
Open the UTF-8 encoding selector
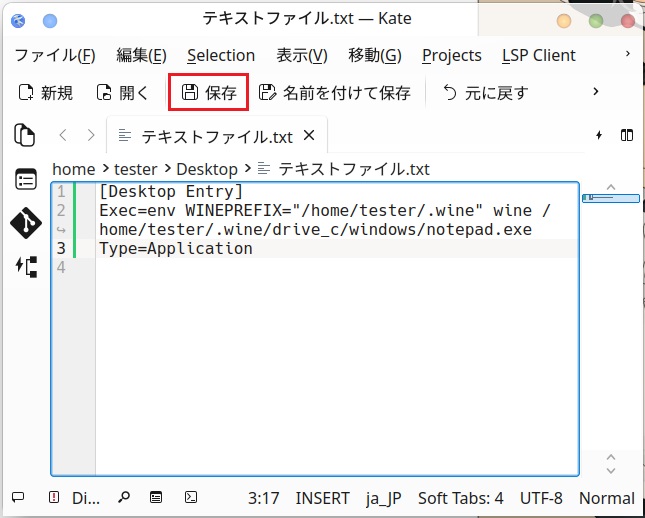(541, 498)
